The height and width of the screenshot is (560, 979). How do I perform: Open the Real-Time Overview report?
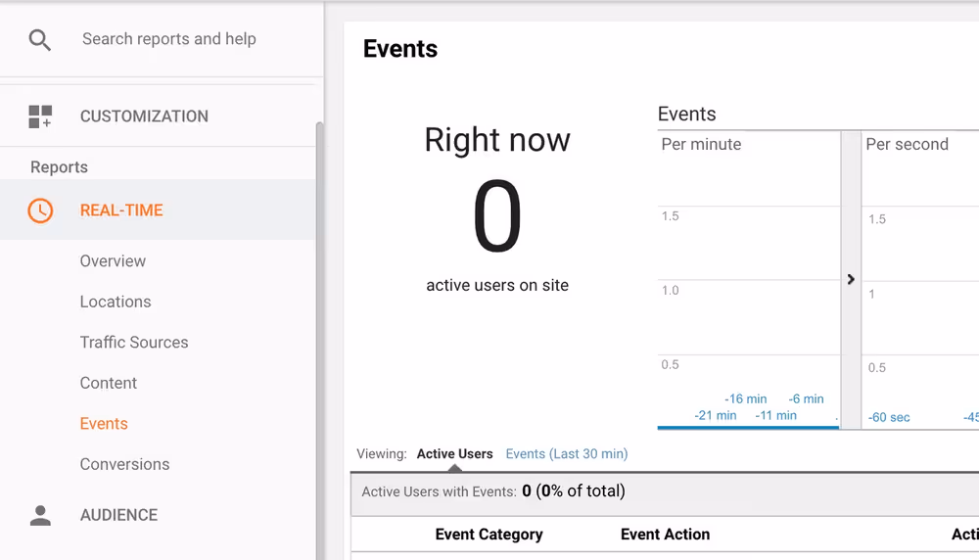coord(113,261)
